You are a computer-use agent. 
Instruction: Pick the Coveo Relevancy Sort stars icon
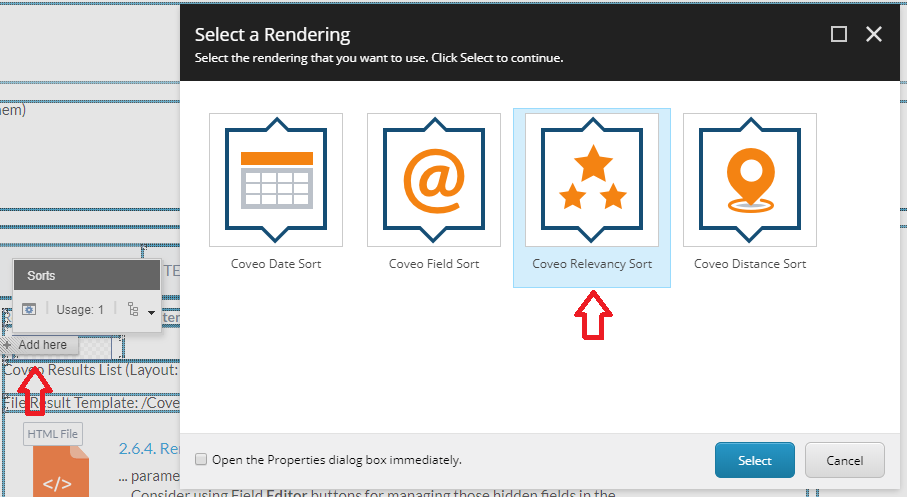point(592,180)
